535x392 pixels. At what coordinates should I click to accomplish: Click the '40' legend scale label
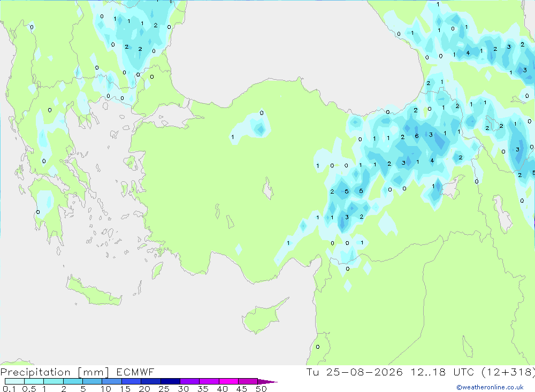(x=222, y=389)
